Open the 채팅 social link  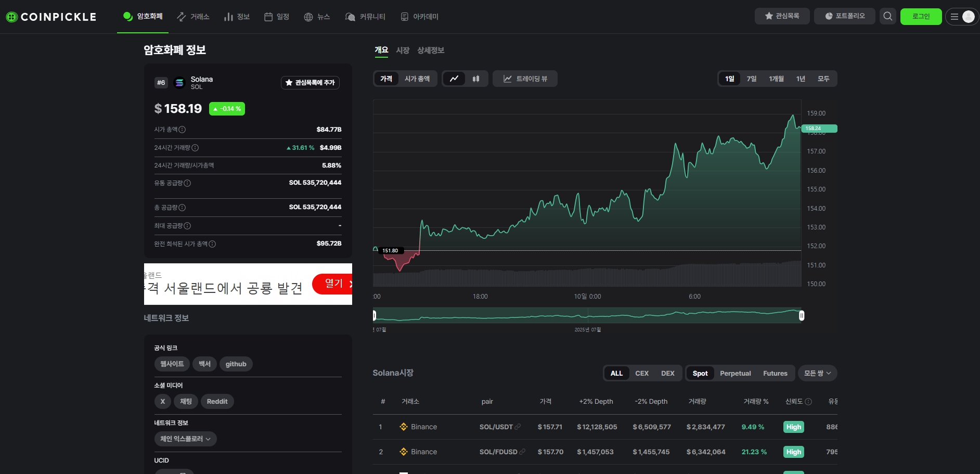pyautogui.click(x=186, y=402)
